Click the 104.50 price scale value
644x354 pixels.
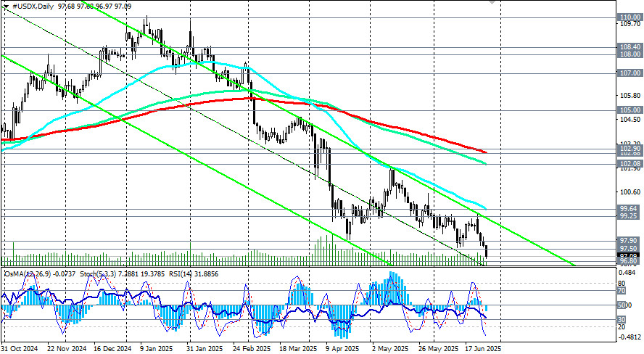[x=630, y=120]
